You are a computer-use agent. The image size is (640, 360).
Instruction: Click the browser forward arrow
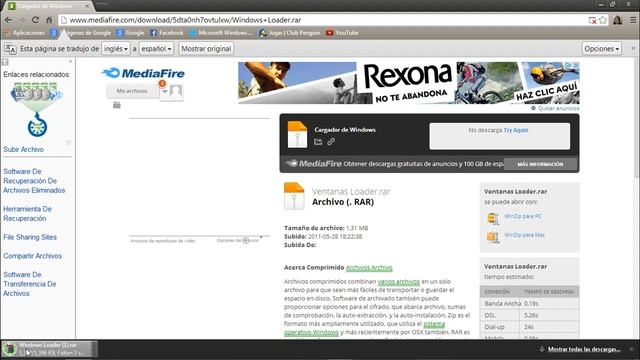22,20
